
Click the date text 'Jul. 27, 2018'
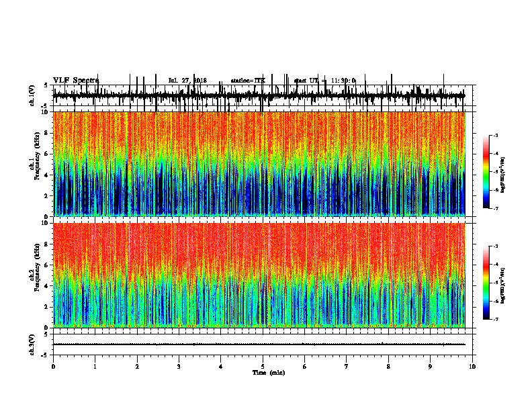[187, 81]
